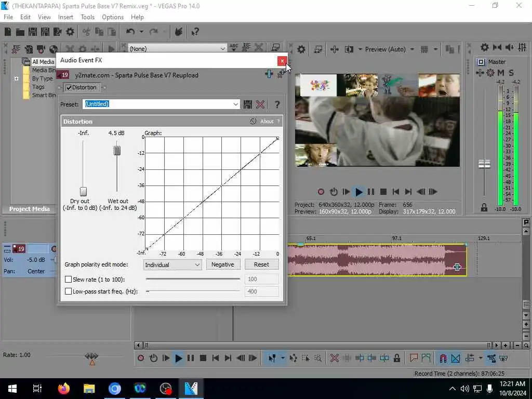Click the Plug-In Chain icon in Audio Event FX
Screen dimensions: 532x399
click(269, 74)
